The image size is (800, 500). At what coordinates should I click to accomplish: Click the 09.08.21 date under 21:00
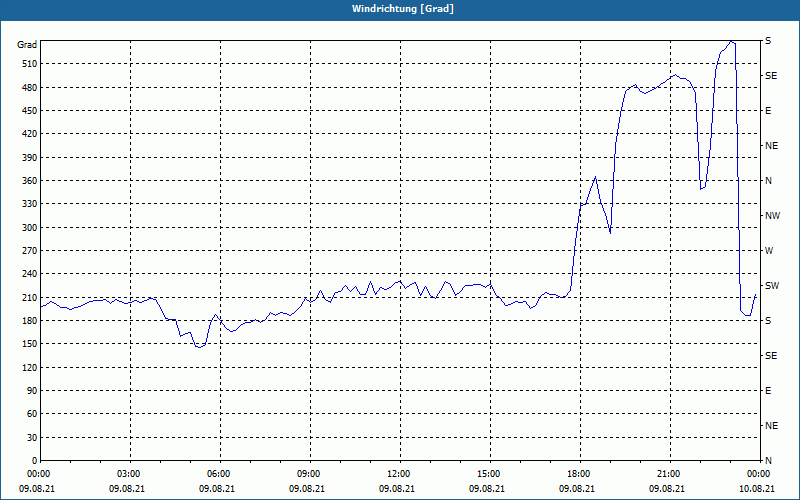[666, 488]
